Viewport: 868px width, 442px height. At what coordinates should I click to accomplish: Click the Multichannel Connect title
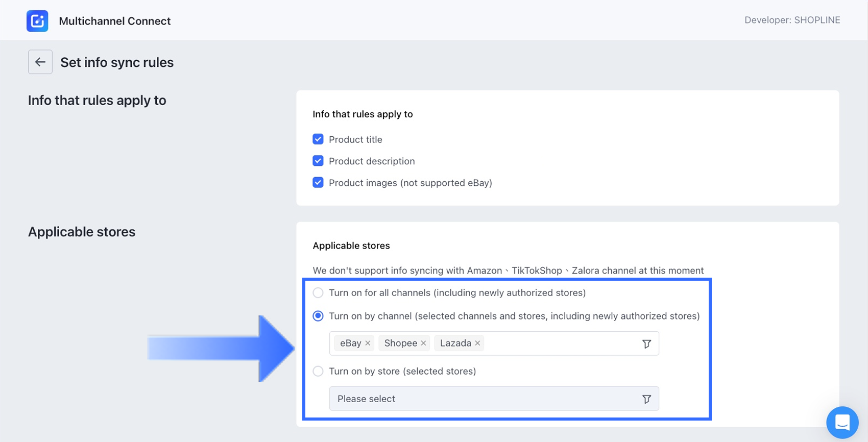[x=115, y=21]
